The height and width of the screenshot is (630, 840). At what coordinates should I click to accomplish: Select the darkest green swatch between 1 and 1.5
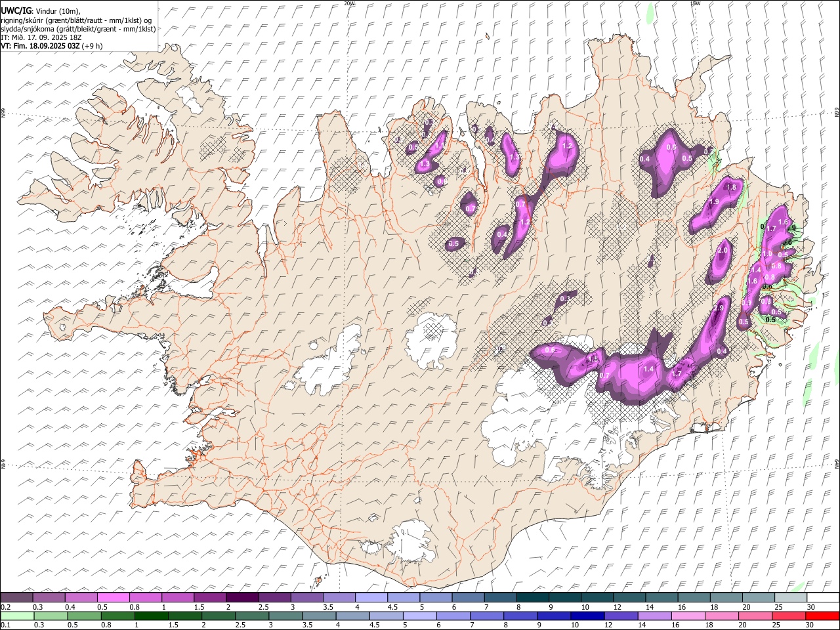pos(152,616)
